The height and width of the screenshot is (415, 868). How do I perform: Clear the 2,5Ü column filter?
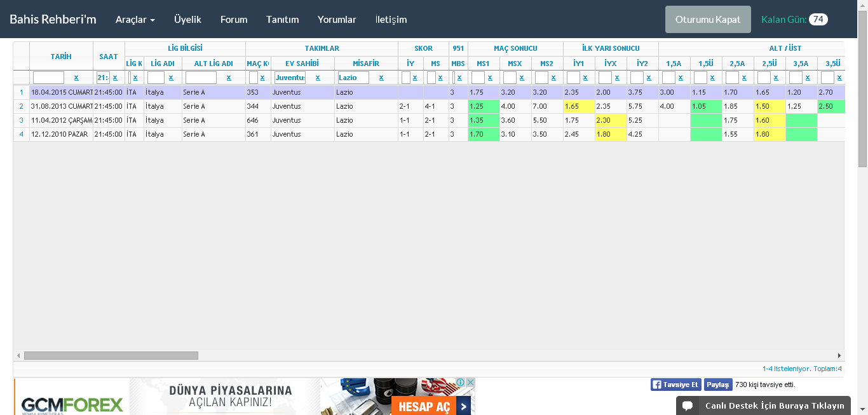[x=776, y=78]
